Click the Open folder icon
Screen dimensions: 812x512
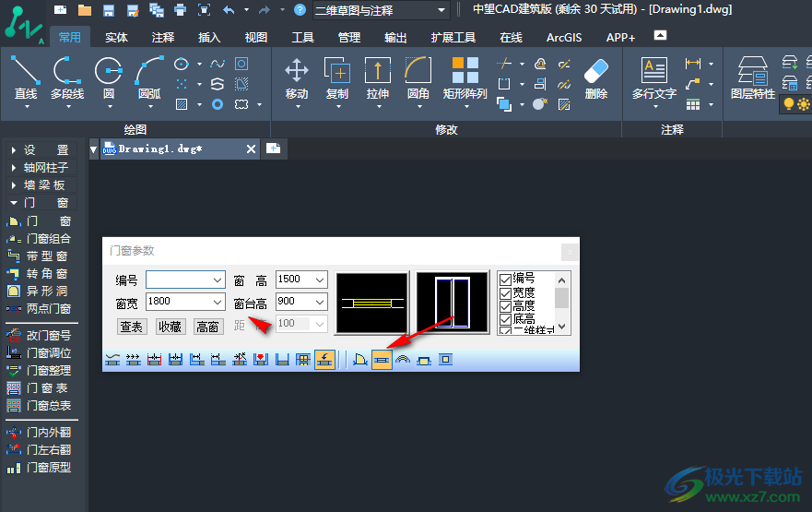coord(85,10)
